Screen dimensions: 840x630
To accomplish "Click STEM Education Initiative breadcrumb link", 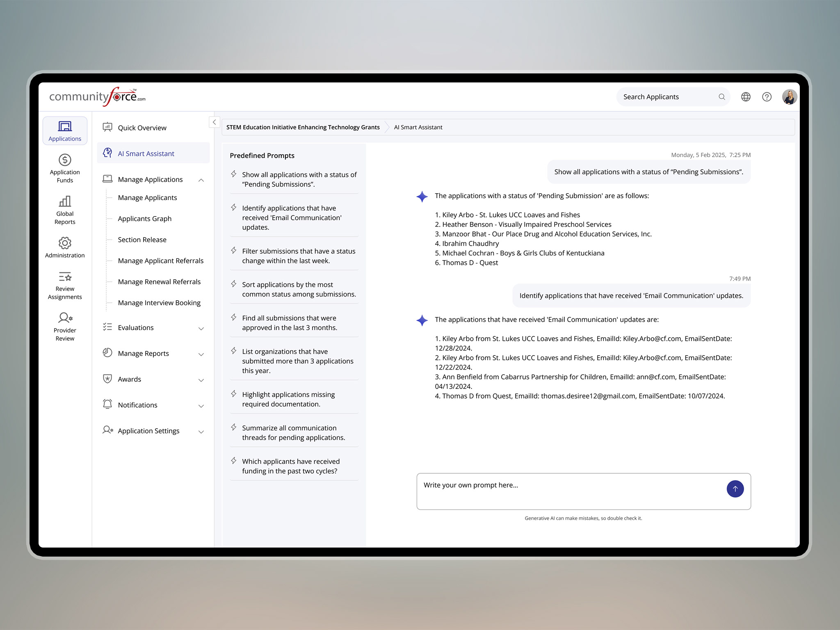I will 303,127.
